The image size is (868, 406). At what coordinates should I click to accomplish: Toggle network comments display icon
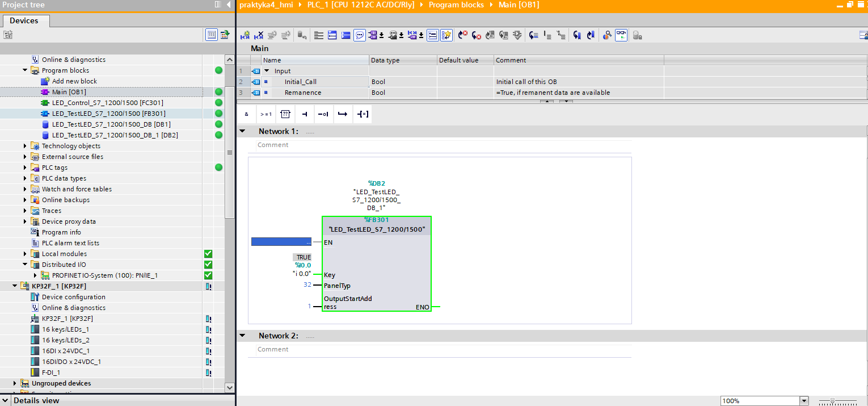360,35
